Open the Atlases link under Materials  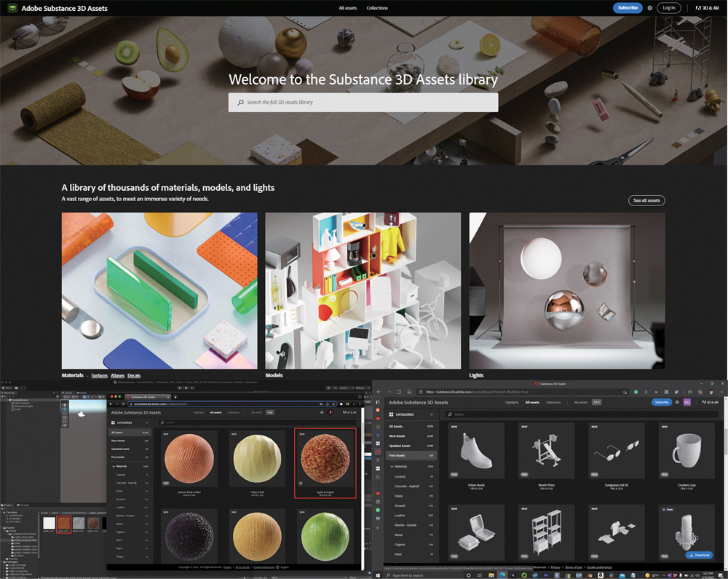coord(117,376)
